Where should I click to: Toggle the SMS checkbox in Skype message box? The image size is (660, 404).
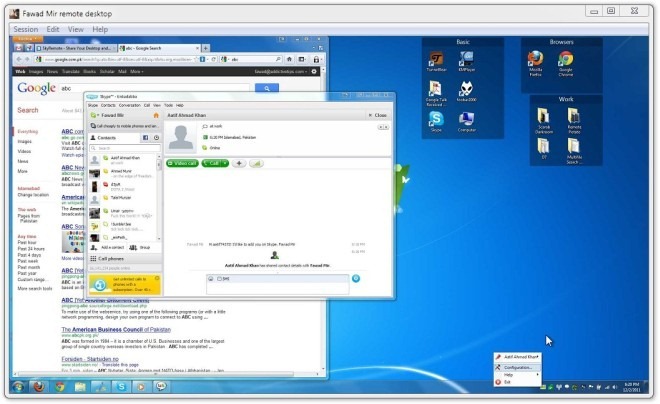tap(219, 279)
